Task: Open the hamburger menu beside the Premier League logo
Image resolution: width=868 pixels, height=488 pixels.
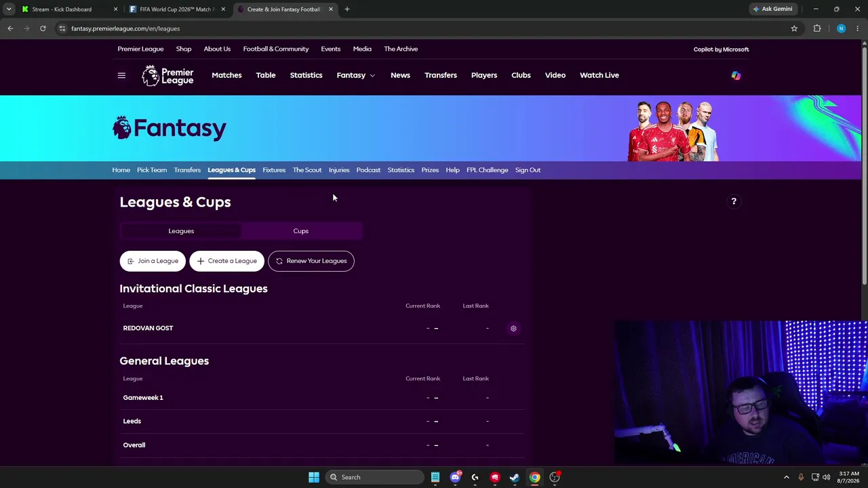Action: (121, 75)
